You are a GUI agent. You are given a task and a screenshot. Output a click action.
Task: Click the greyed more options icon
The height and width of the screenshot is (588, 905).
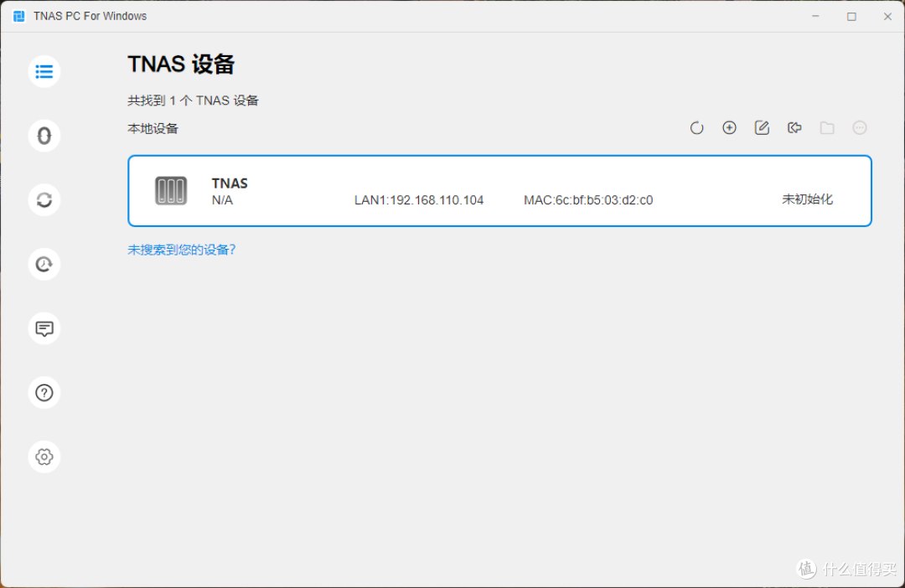click(860, 127)
